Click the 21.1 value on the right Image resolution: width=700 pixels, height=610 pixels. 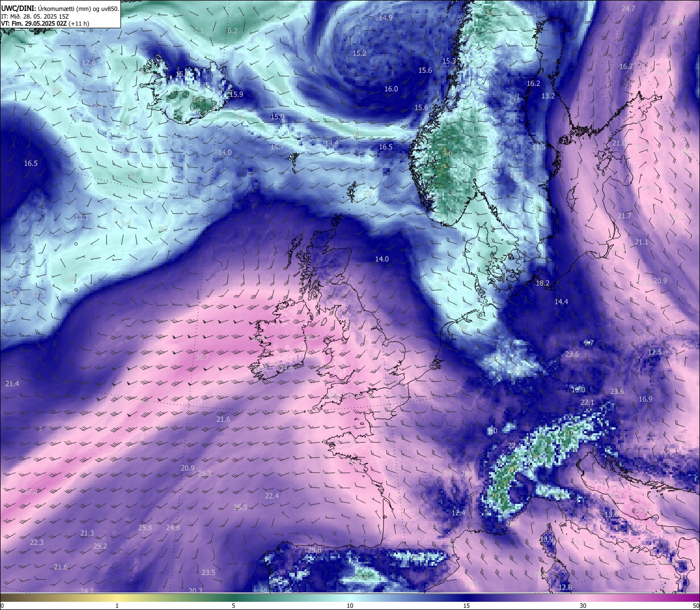[641, 242]
